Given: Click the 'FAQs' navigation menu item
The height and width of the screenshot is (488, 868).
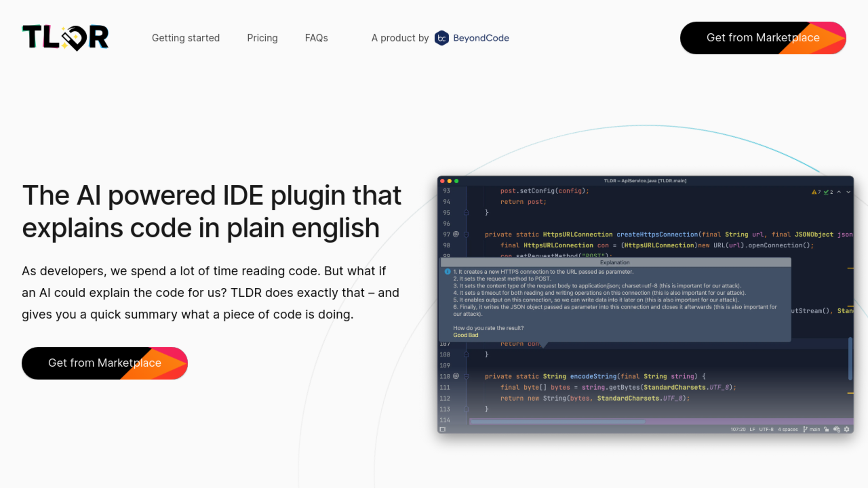Looking at the screenshot, I should click(316, 38).
